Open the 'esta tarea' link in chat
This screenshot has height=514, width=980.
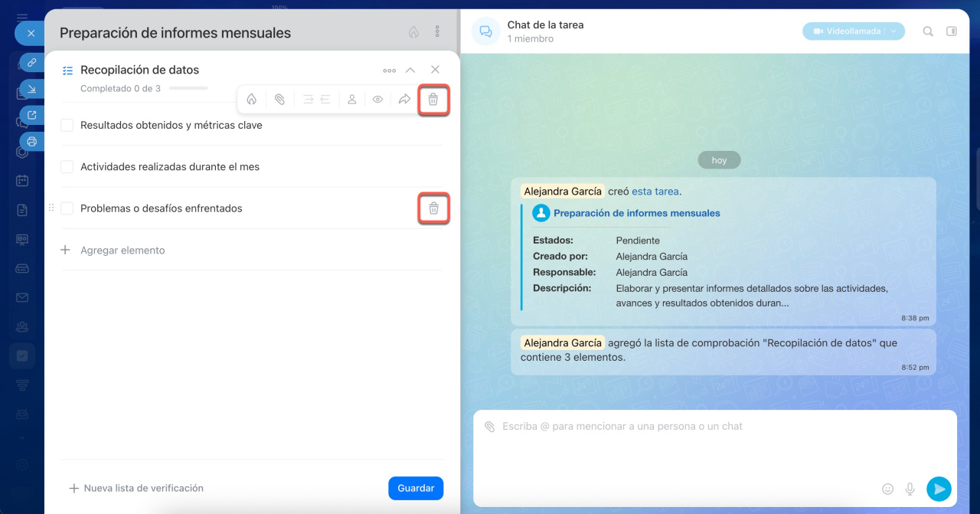(655, 192)
